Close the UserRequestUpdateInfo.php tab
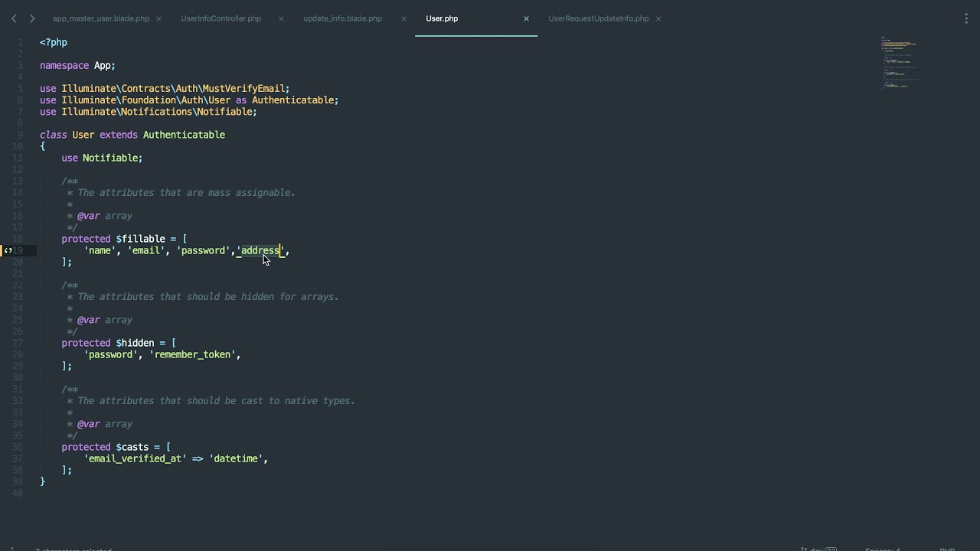 658,18
